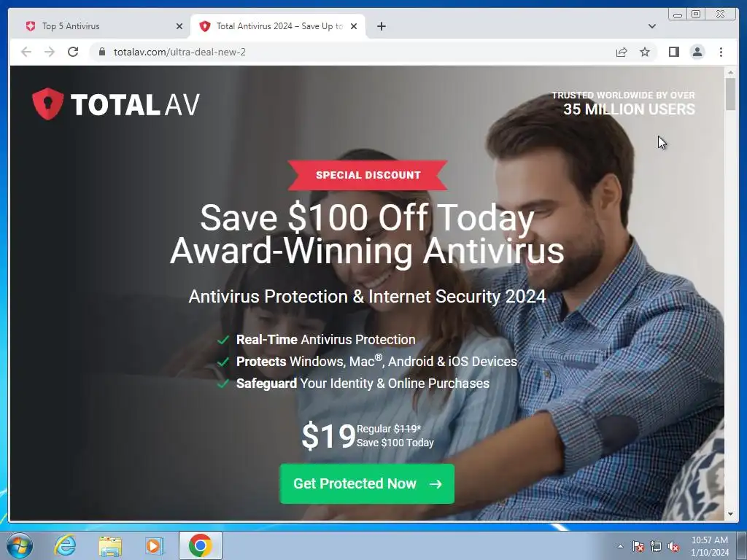Viewport: 747px width, 560px height.
Task: Show hidden system tray icons arrow
Action: click(x=620, y=546)
